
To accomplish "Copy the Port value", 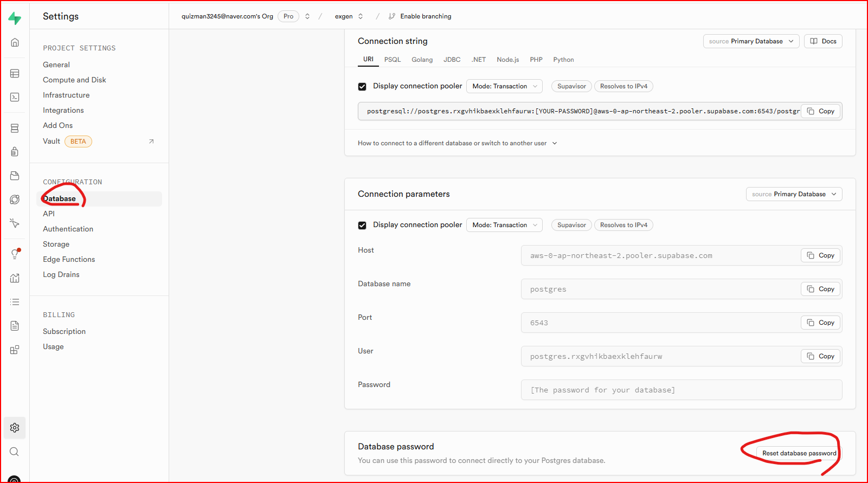I will (x=820, y=323).
